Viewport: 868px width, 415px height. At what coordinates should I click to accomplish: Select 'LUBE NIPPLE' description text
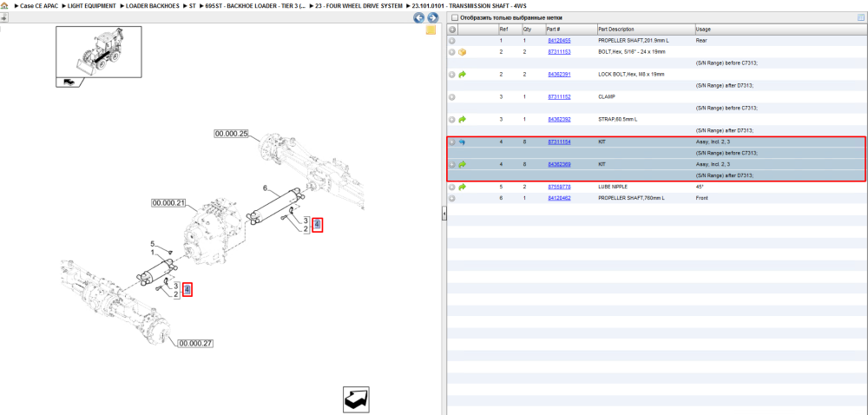pos(613,187)
